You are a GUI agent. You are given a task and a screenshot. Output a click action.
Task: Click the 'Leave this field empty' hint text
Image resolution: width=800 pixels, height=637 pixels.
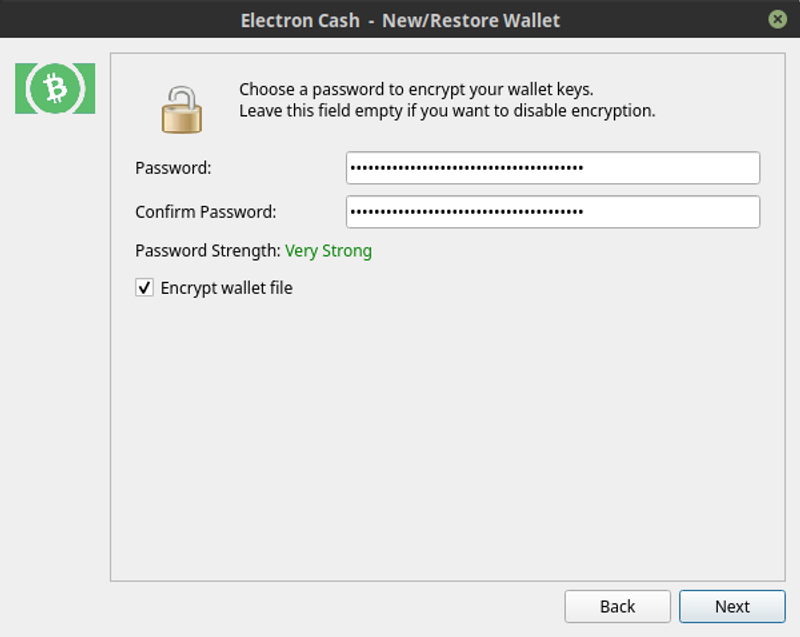(x=447, y=110)
